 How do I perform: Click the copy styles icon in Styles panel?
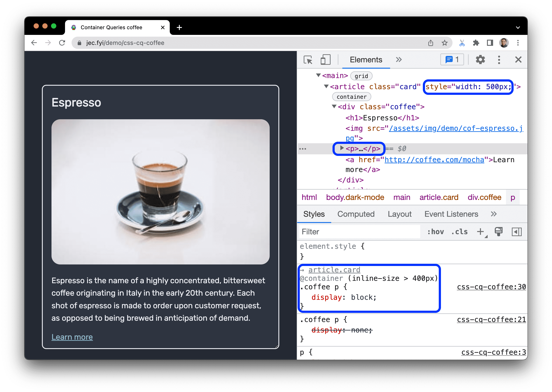(498, 232)
